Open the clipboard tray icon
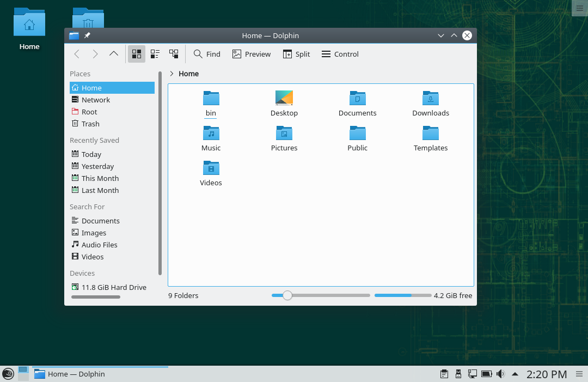This screenshot has width=588, height=382. (444, 374)
